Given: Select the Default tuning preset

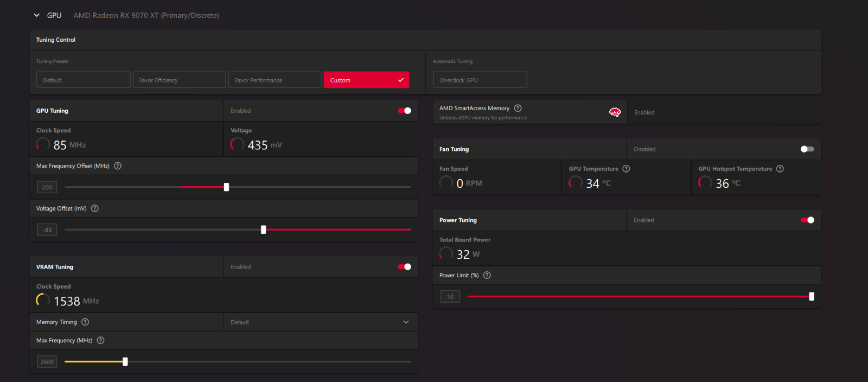Looking at the screenshot, I should (84, 80).
